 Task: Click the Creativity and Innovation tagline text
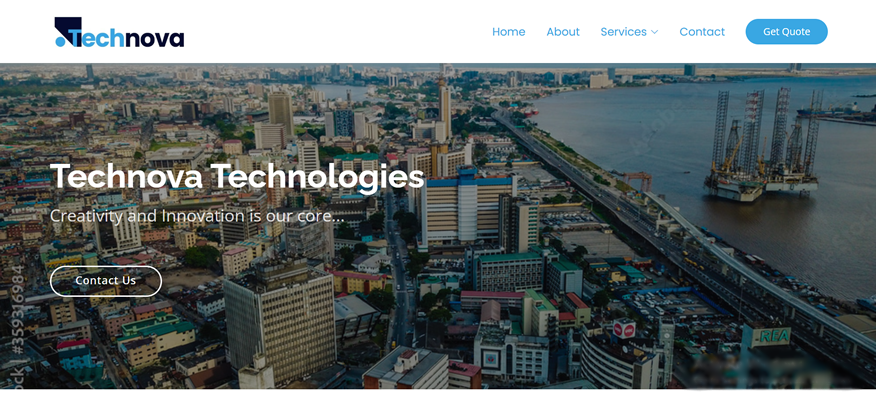pos(197,216)
